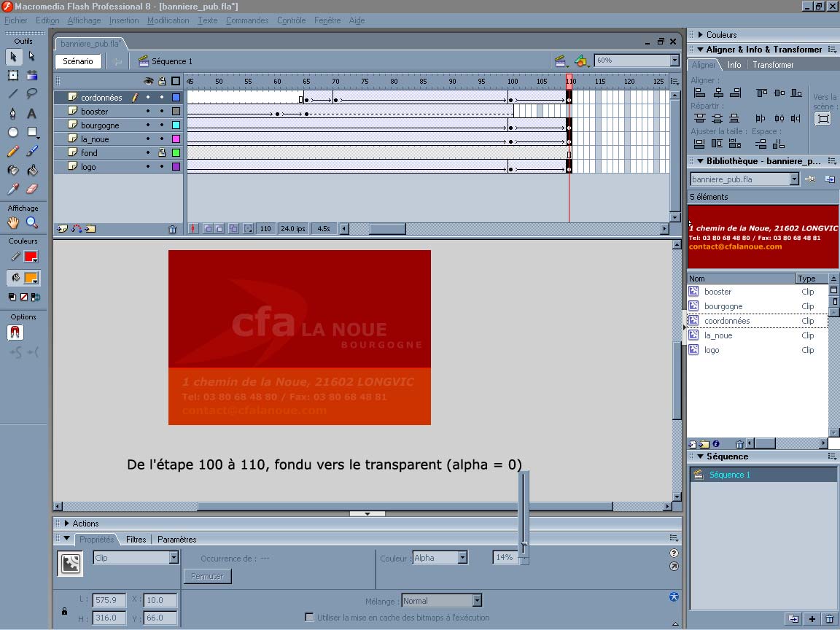The height and width of the screenshot is (630, 840).
Task: Enable bitmap caching checkbox
Action: [x=309, y=617]
